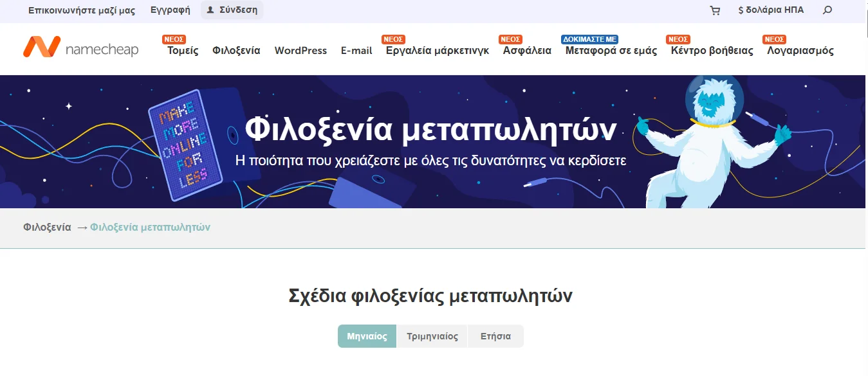
Task: Open the Μεταφορά σε εμάς menu
Action: tap(611, 50)
